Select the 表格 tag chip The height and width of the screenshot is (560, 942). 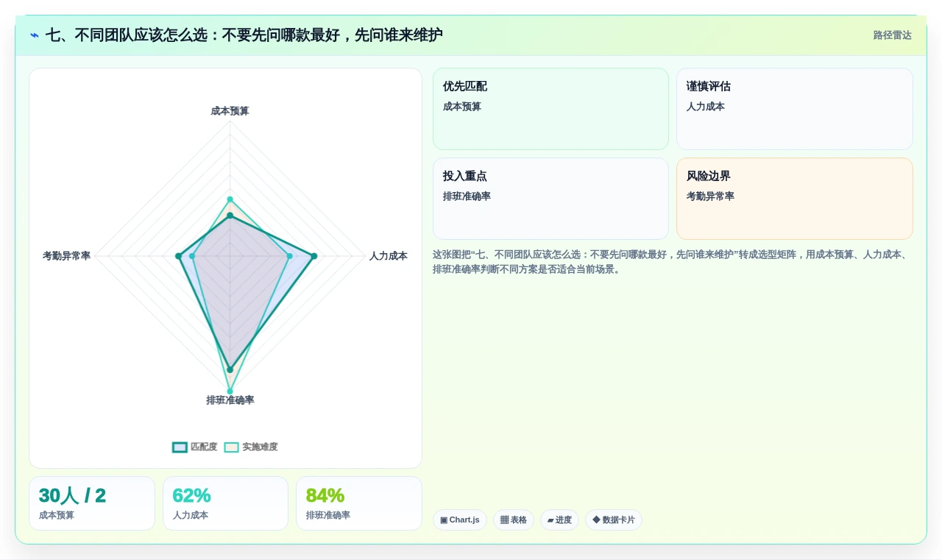pyautogui.click(x=514, y=520)
